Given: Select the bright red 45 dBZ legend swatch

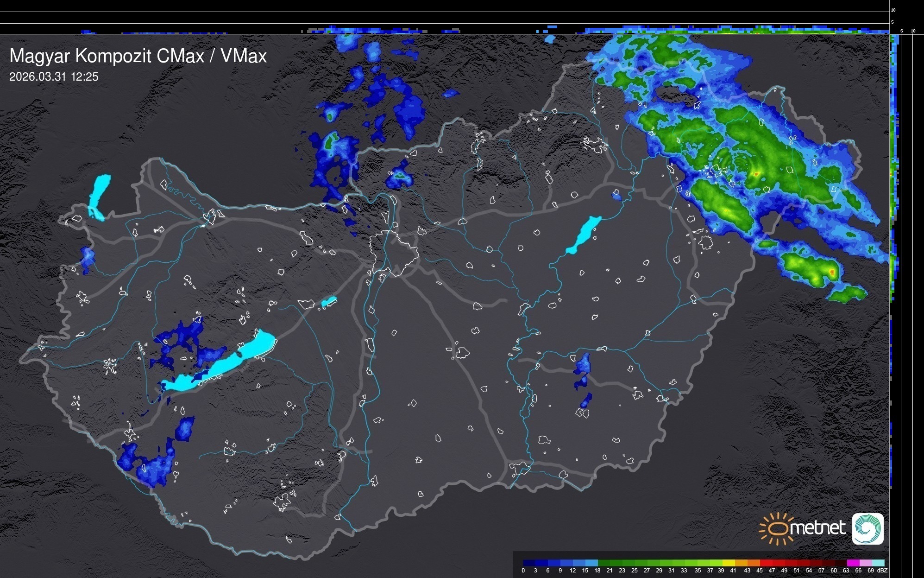Looking at the screenshot, I should 766,563.
